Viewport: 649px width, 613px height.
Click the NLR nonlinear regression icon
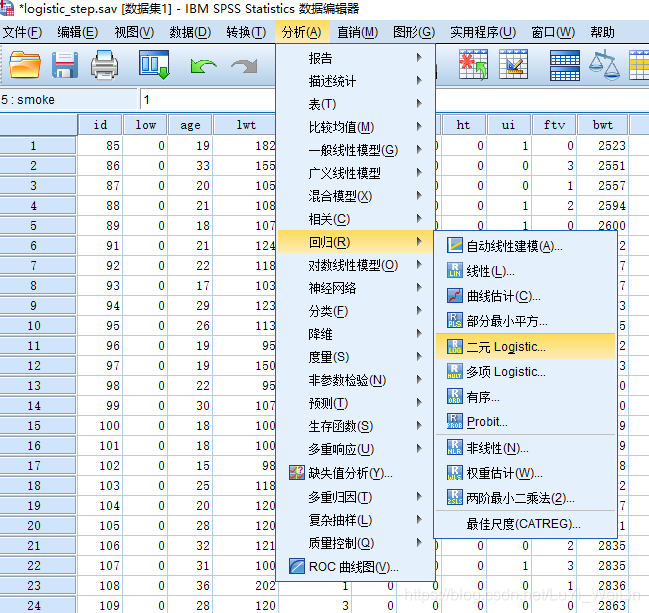point(454,447)
